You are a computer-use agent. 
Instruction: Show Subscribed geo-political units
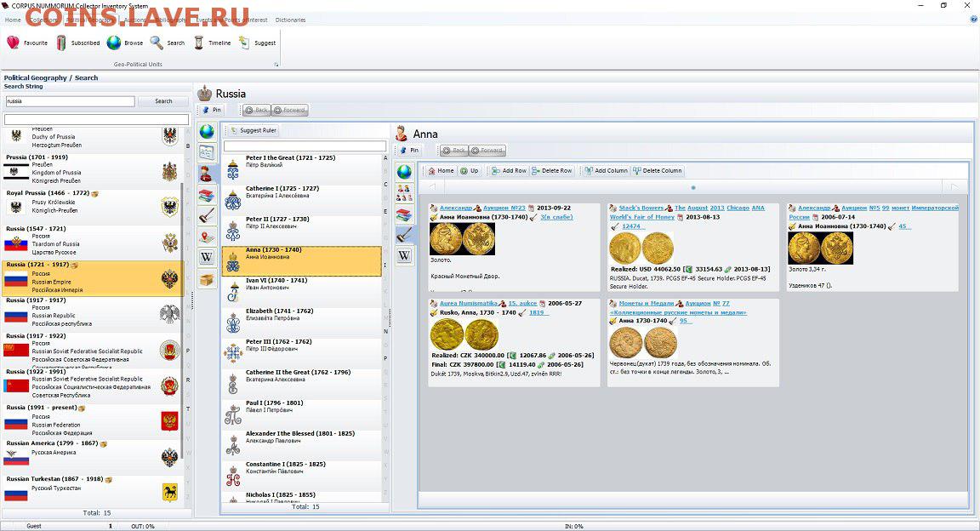tap(78, 43)
